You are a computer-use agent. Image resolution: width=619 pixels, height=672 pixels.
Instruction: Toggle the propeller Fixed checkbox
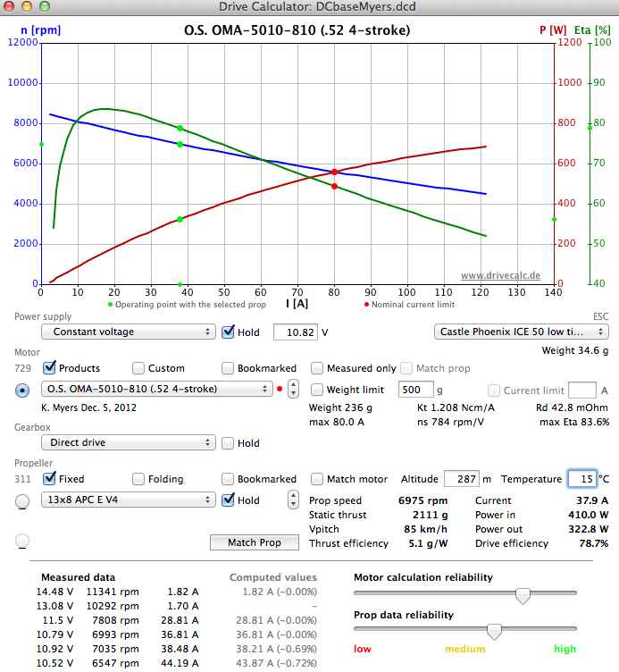[x=50, y=478]
